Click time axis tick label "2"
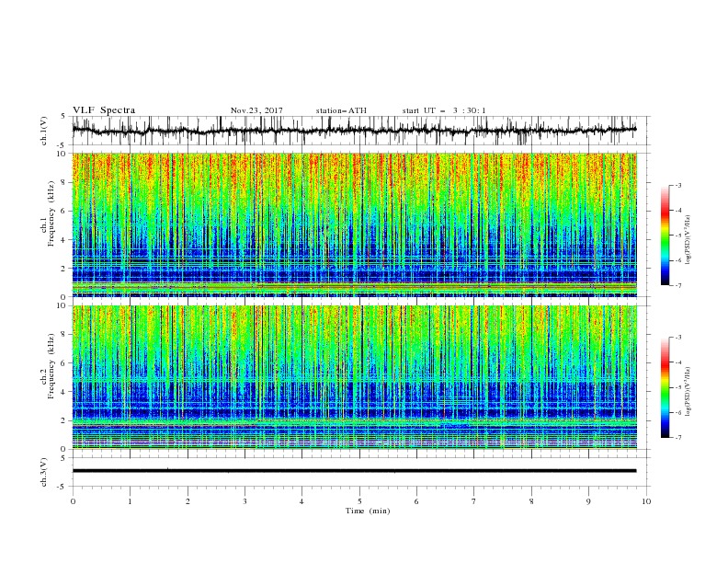 pos(188,501)
